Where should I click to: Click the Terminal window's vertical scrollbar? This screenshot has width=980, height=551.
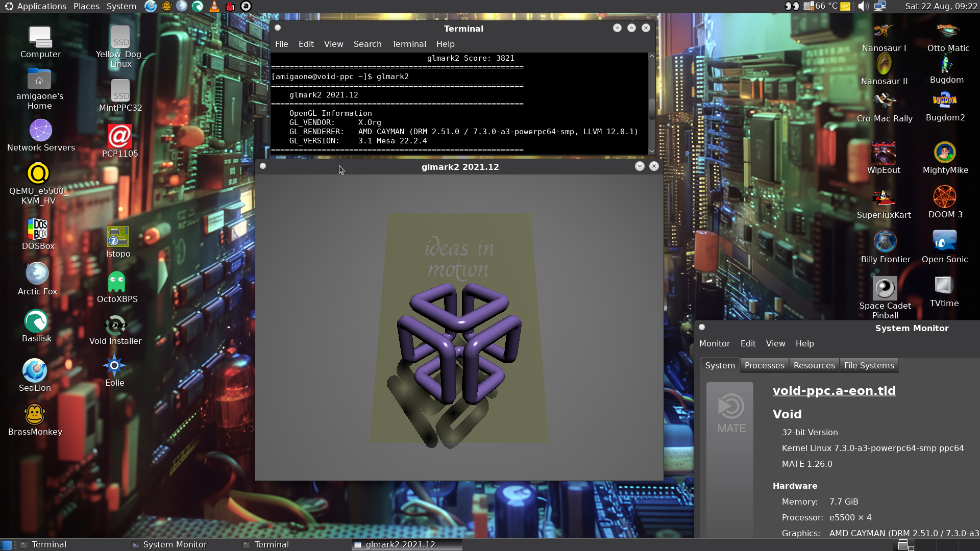[652, 104]
